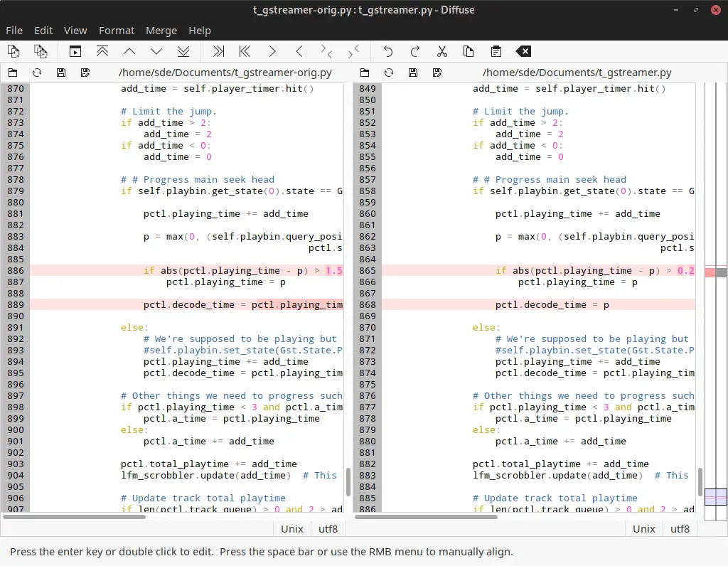This screenshot has height=566, width=728.
Task: Go to the next difference
Action: tap(156, 51)
